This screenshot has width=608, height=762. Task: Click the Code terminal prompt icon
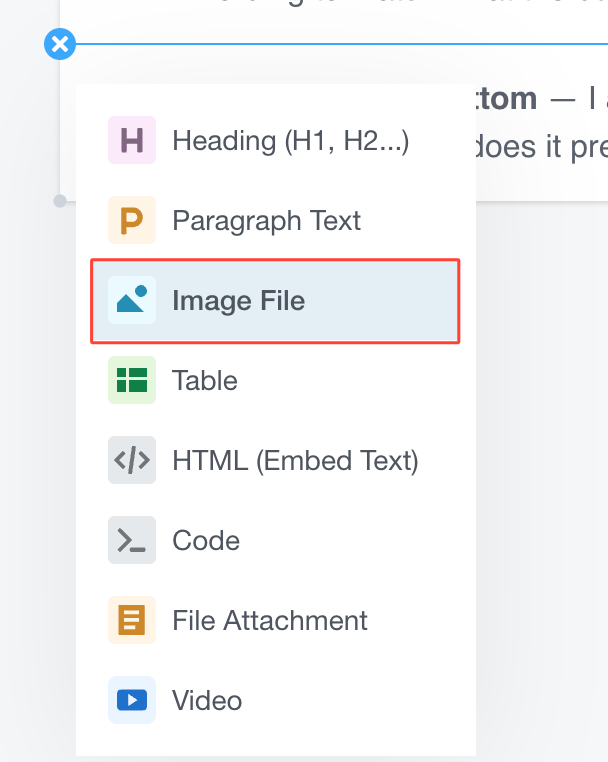(132, 540)
